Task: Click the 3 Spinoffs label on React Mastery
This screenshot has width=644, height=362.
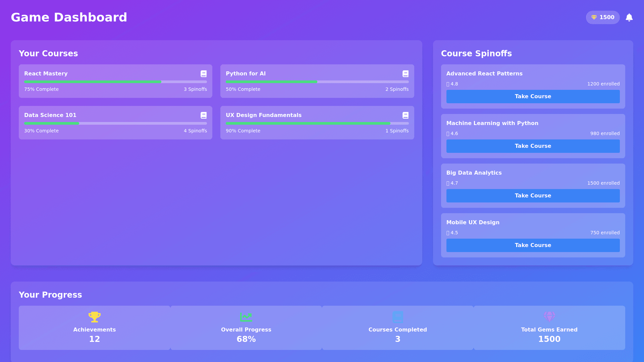Action: tap(195, 89)
